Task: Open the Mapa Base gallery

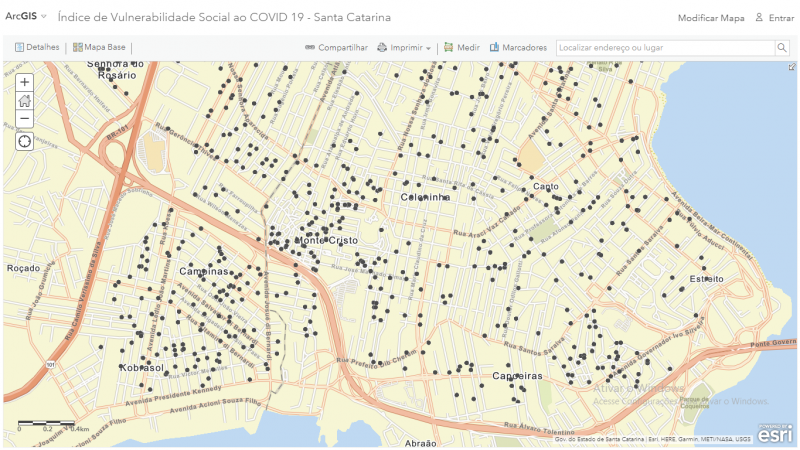Action: [x=99, y=47]
